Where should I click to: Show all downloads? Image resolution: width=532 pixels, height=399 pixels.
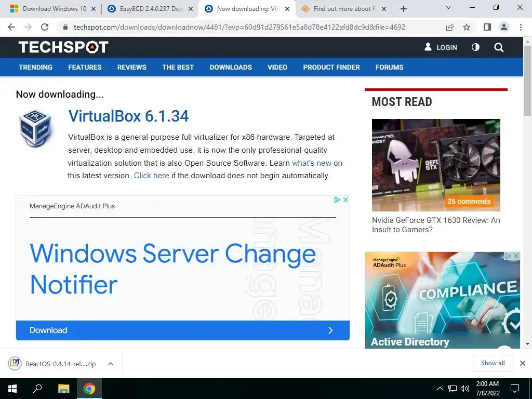point(493,363)
